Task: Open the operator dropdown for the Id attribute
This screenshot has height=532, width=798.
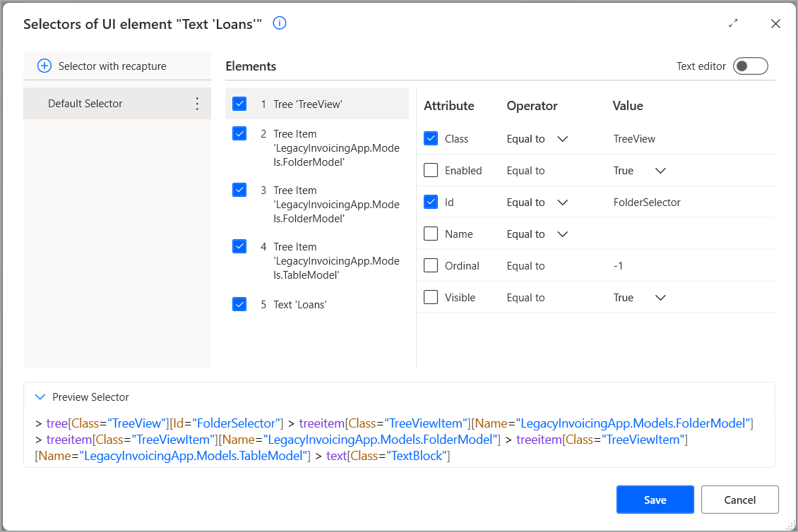Action: click(x=562, y=202)
